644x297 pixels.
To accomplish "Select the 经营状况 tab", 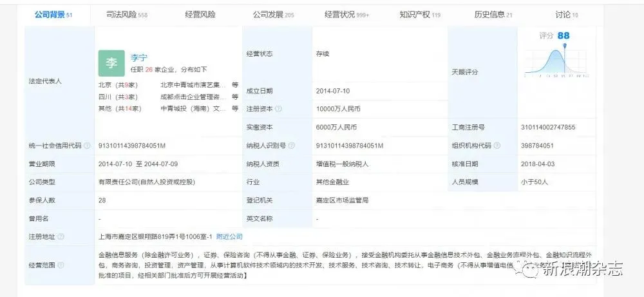I will click(347, 15).
